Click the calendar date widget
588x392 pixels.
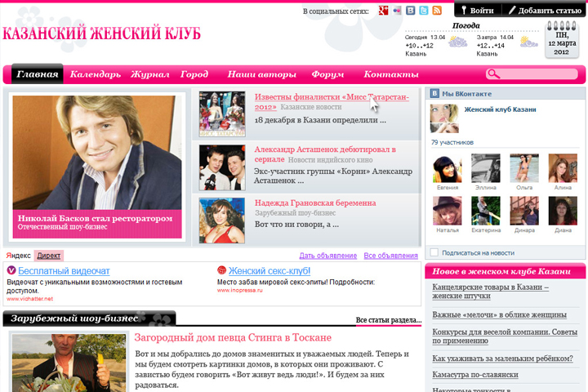coord(562,40)
